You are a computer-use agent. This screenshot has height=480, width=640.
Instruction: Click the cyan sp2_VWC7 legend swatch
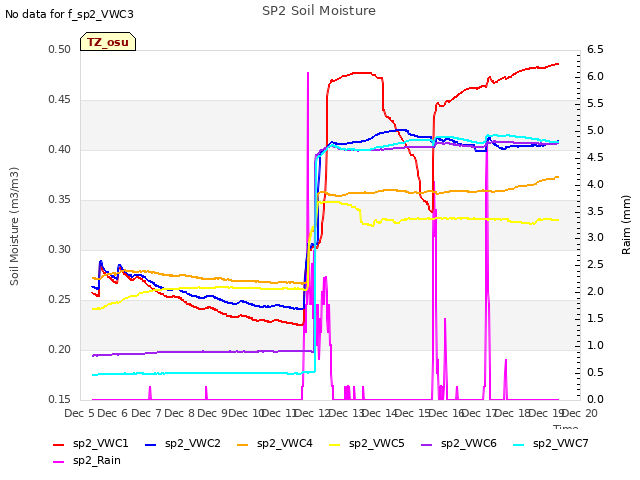pyautogui.click(x=519, y=444)
